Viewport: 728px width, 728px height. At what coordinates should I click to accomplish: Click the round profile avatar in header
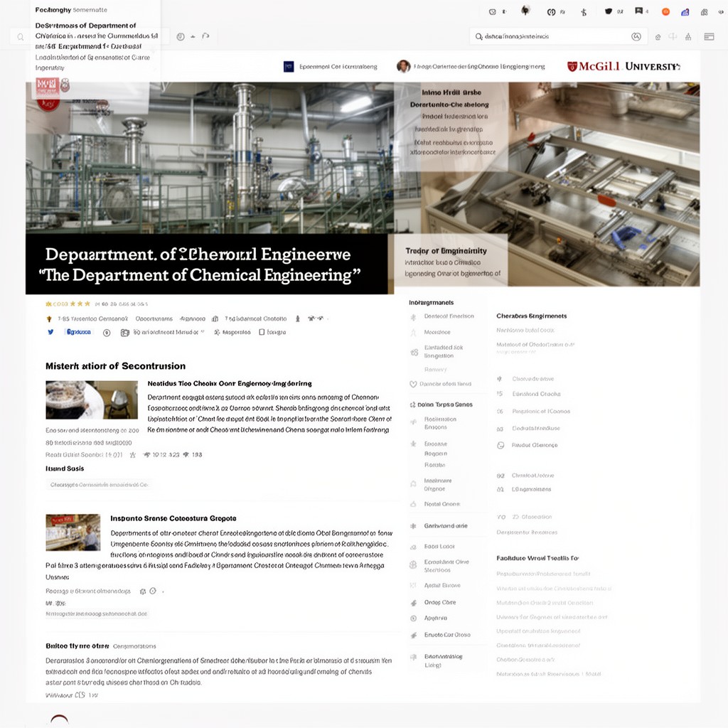(x=404, y=66)
